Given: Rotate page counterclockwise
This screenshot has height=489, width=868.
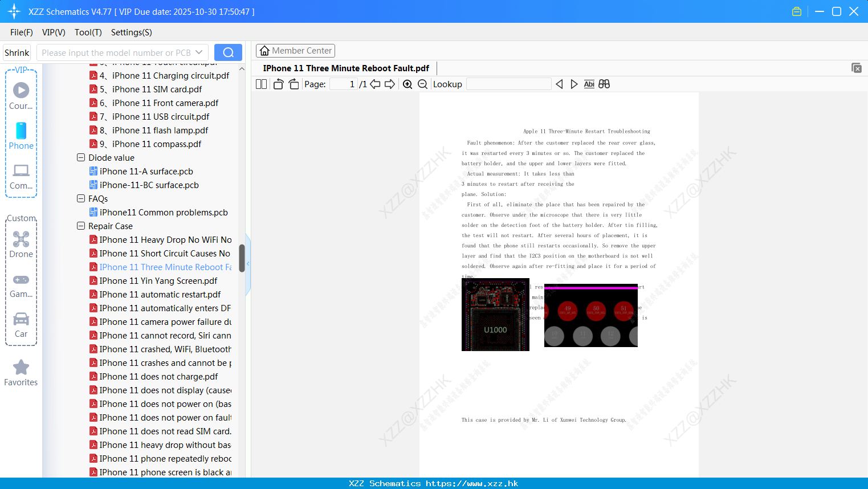Looking at the screenshot, I should coord(279,84).
